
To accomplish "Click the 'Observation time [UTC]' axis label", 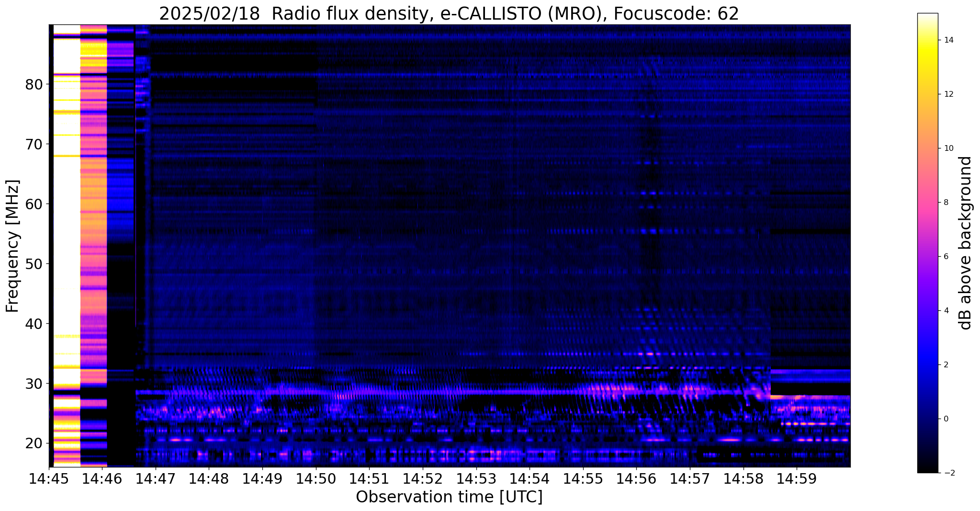I will tap(449, 497).
